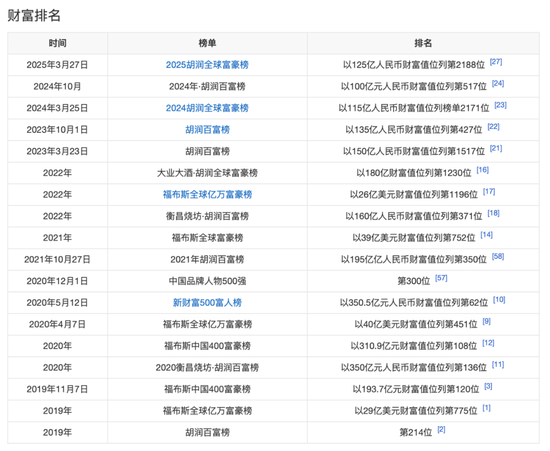
Task: Click the ranking text 以125亿人民币财富值位列第2188位
Action: [414, 65]
